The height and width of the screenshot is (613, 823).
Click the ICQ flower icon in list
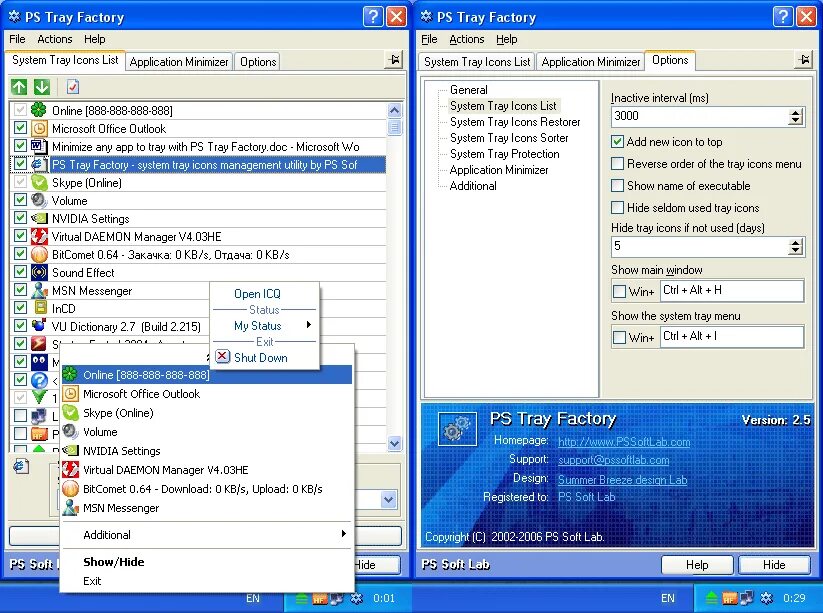39,110
